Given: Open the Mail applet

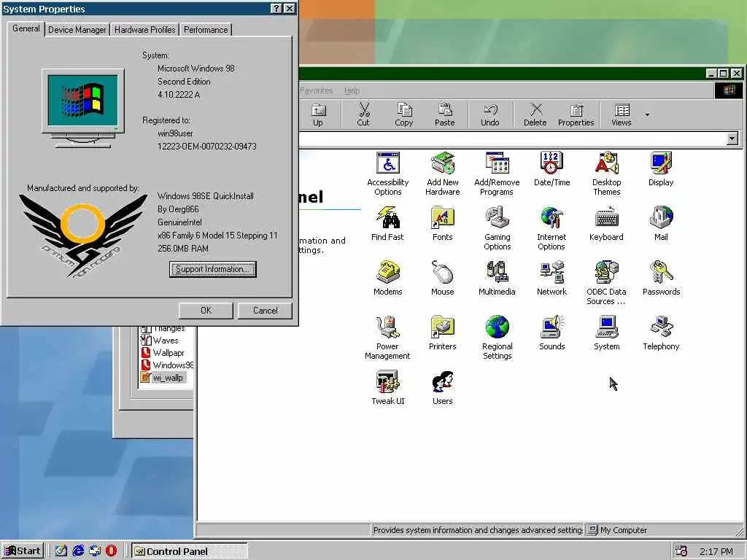Looking at the screenshot, I should tap(661, 224).
